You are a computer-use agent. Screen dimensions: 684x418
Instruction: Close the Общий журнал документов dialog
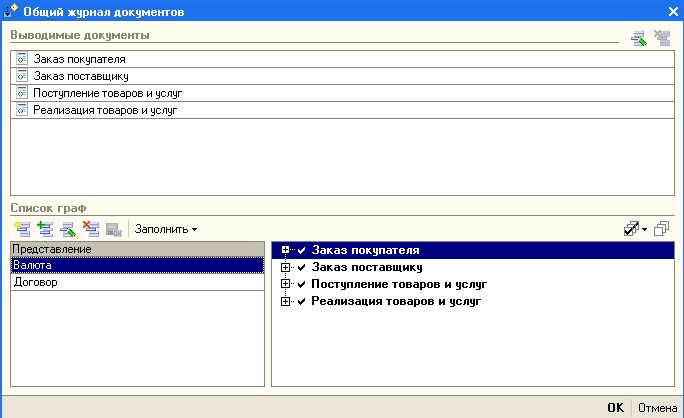coord(672,9)
